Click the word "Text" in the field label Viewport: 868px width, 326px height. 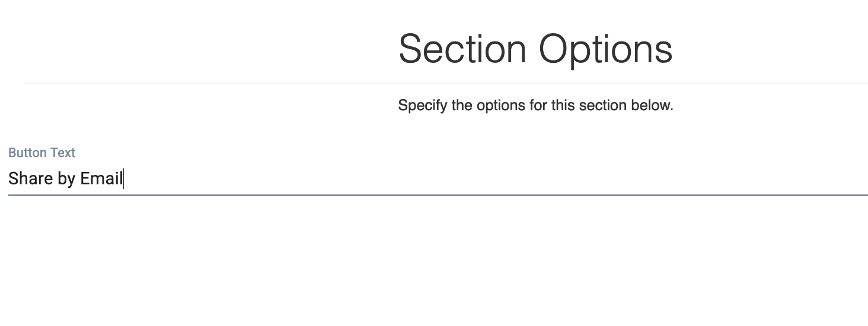point(62,153)
